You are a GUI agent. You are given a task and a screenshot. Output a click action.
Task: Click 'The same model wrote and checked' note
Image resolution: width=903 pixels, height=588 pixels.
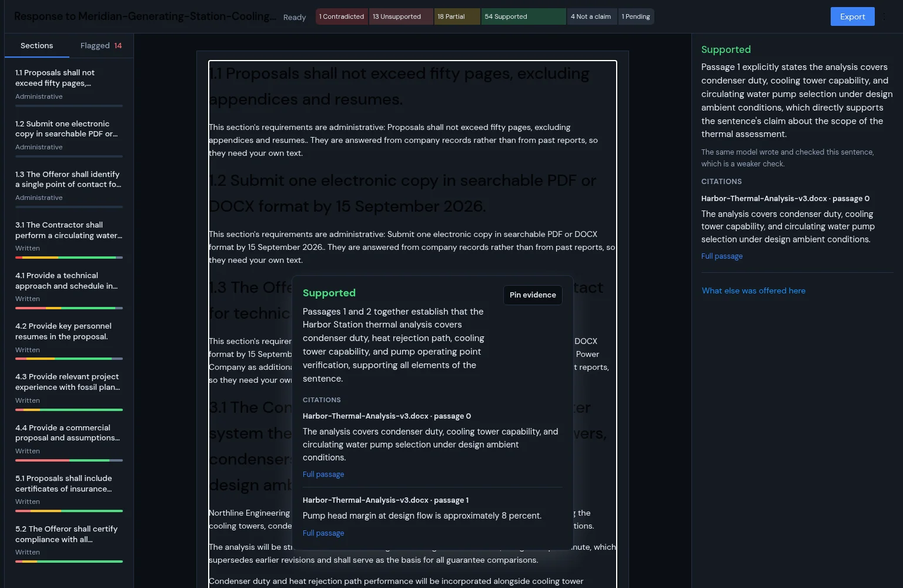(788, 158)
